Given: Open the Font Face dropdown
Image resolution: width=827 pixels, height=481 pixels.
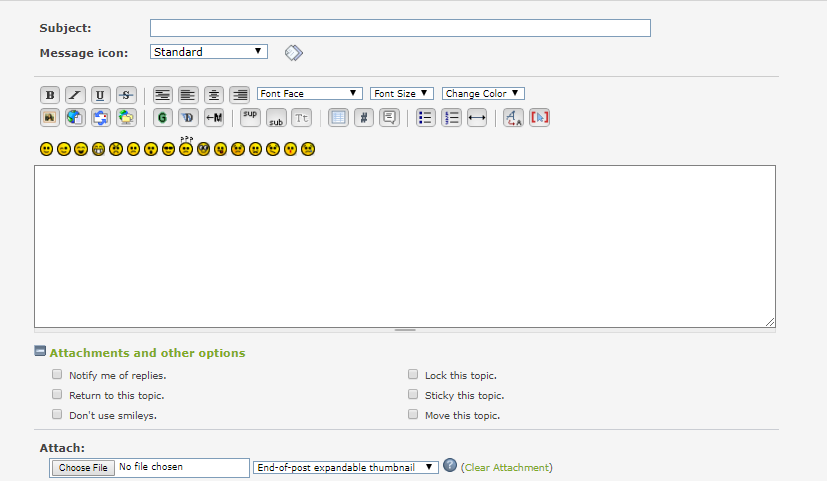Looking at the screenshot, I should [310, 93].
